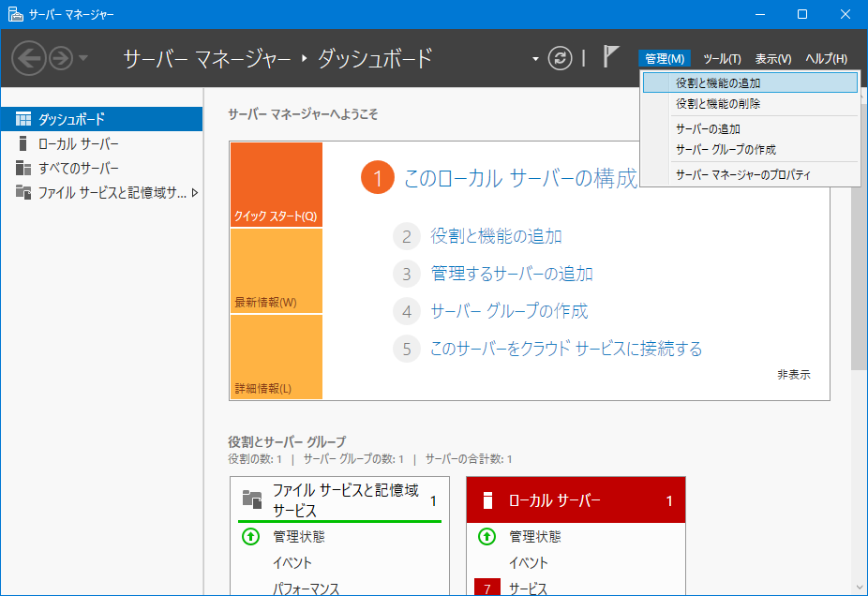The height and width of the screenshot is (596, 868).
Task: Click the red 7 services alert badge
Action: [x=487, y=588]
